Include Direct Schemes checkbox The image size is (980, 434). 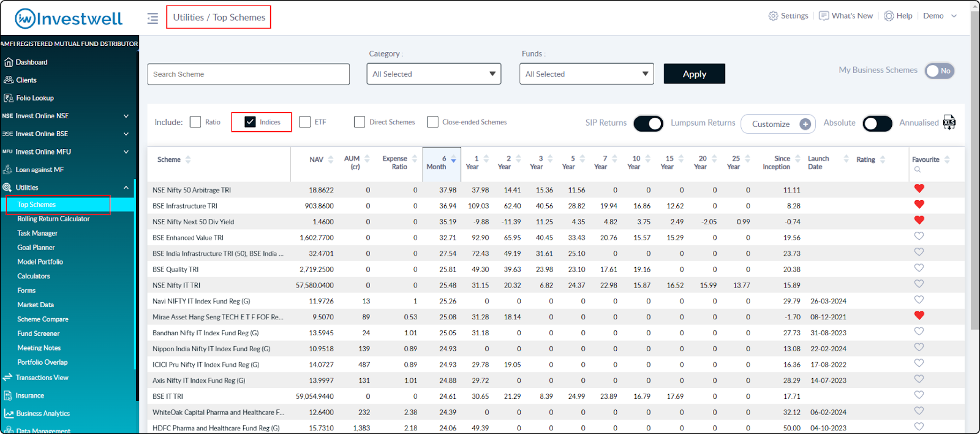pyautogui.click(x=360, y=122)
